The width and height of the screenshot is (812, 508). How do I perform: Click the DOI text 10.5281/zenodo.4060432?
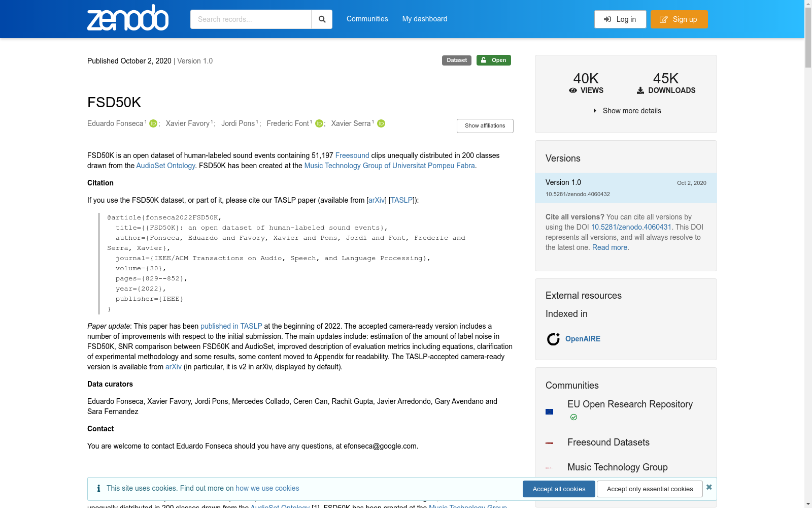pos(578,194)
